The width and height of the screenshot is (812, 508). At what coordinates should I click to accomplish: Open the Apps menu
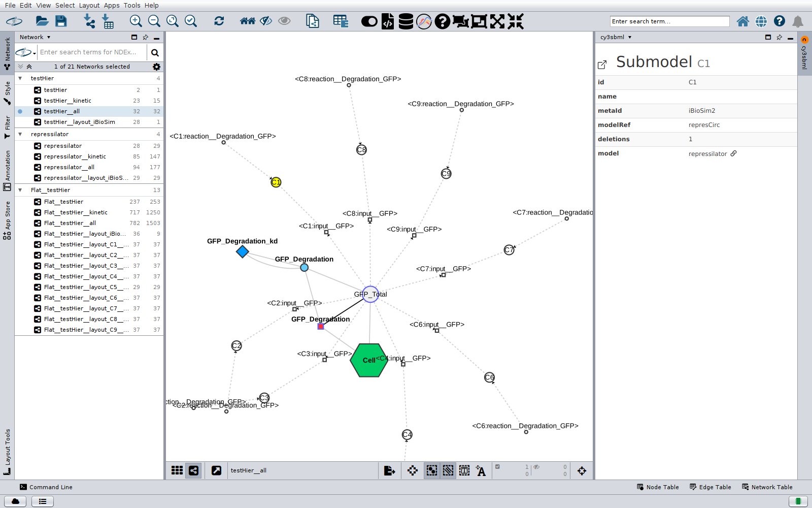(112, 5)
